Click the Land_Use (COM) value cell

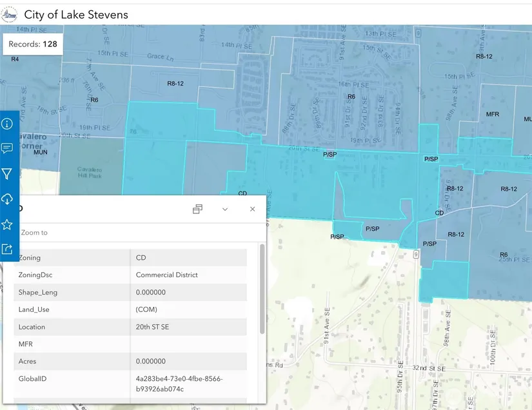click(x=146, y=309)
